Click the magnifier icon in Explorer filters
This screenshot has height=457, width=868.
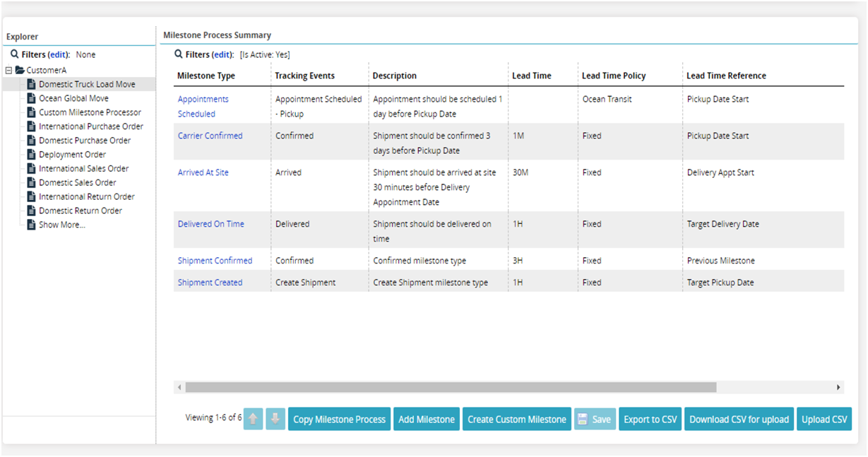tap(14, 54)
